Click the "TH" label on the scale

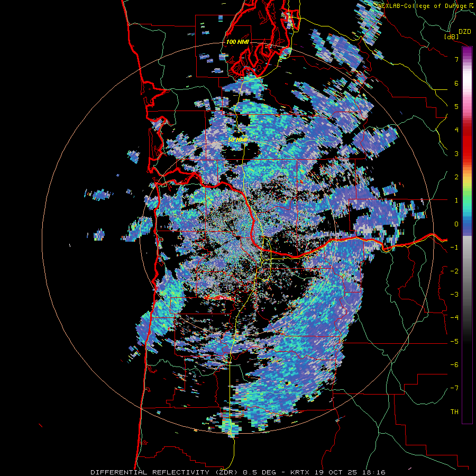point(454,412)
